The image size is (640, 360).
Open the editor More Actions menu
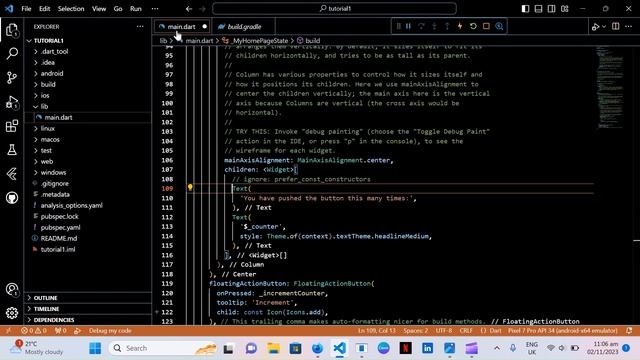tap(629, 27)
